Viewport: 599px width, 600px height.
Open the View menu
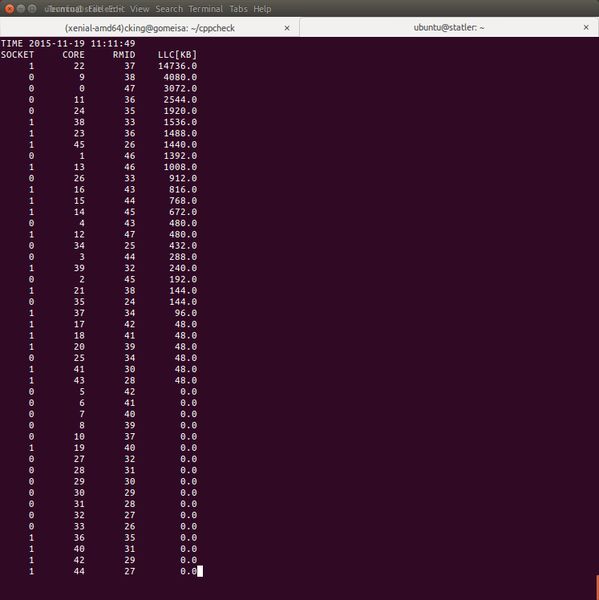(x=139, y=9)
